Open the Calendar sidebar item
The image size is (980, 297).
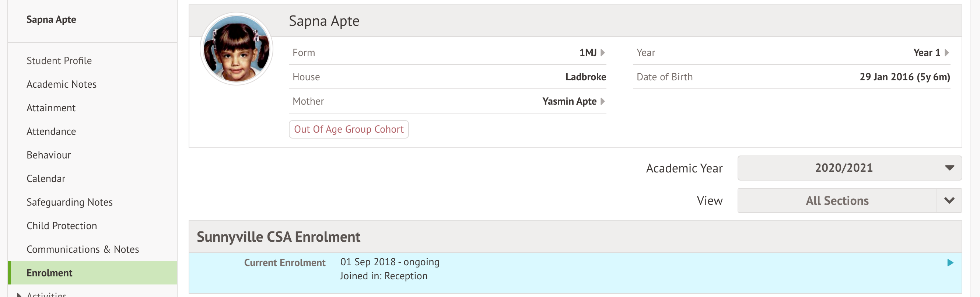tap(46, 178)
